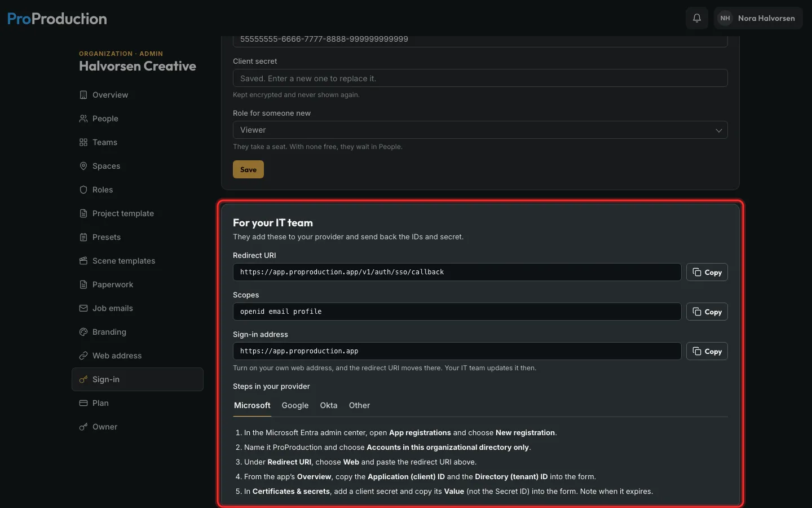812x508 pixels.
Task: Click the Scopes field with openid email profile
Action: click(457, 312)
